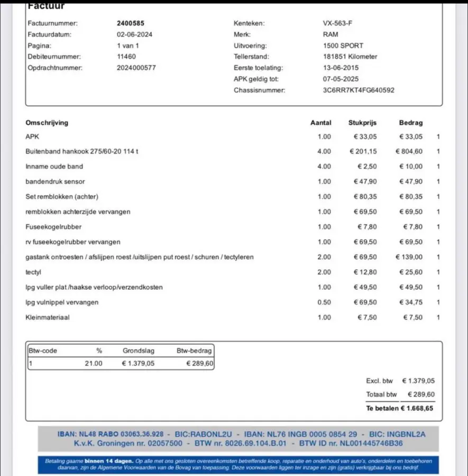The width and height of the screenshot is (468, 476).
Task: Click the 'Omschrijving' column header
Action: coord(47,123)
